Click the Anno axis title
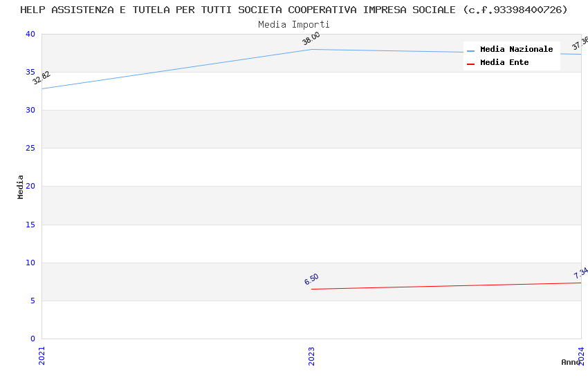588x380 pixels. coord(571,362)
